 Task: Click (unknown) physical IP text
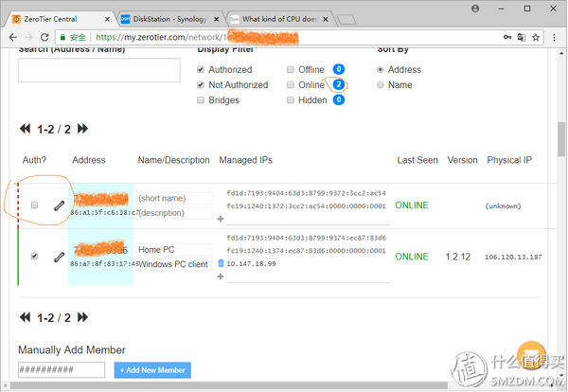(504, 206)
